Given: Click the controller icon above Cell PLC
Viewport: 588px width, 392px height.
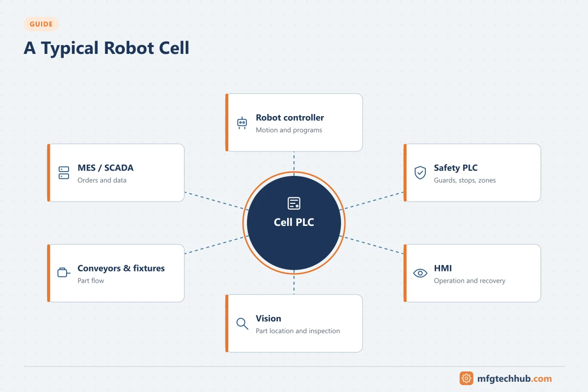Looking at the screenshot, I should click(x=294, y=203).
